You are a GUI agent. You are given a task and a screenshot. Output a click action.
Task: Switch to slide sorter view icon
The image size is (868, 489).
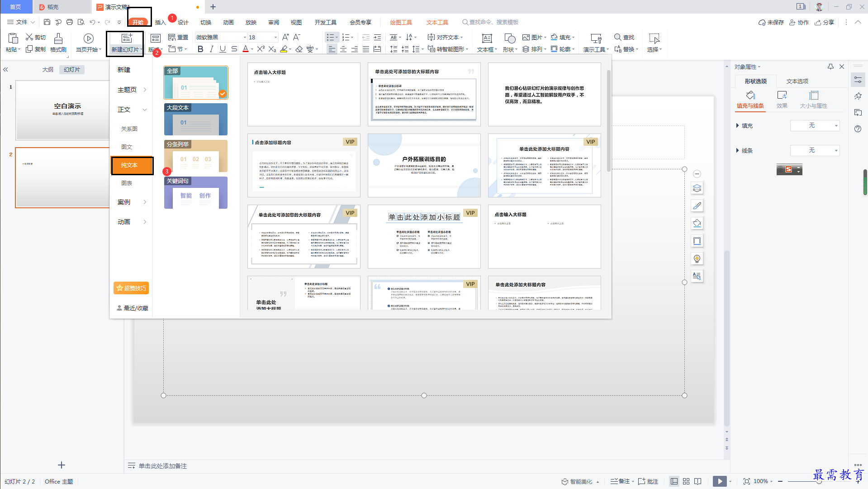686,481
